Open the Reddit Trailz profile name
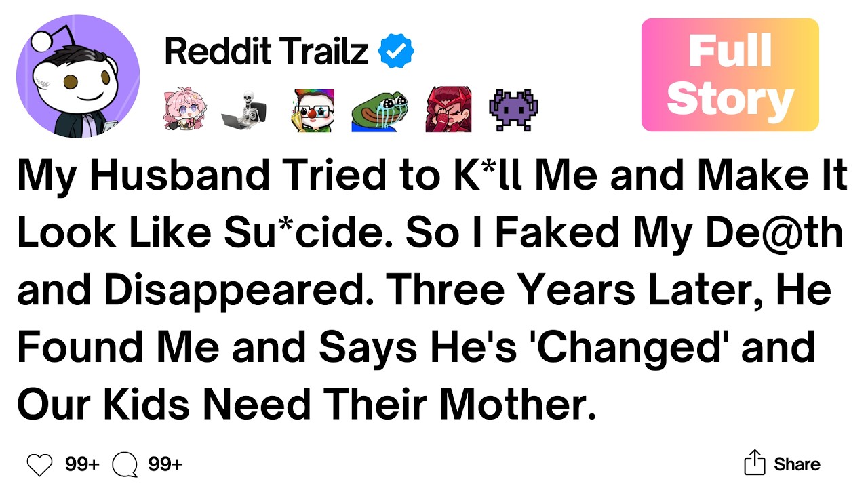868x488 pixels. 267,52
